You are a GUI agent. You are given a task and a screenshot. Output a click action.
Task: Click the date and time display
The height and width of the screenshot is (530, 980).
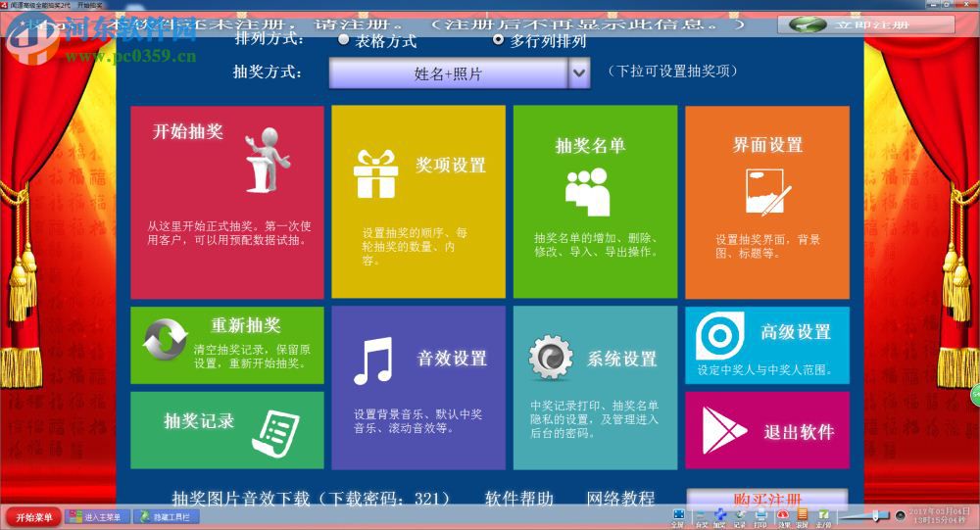pyautogui.click(x=940, y=515)
